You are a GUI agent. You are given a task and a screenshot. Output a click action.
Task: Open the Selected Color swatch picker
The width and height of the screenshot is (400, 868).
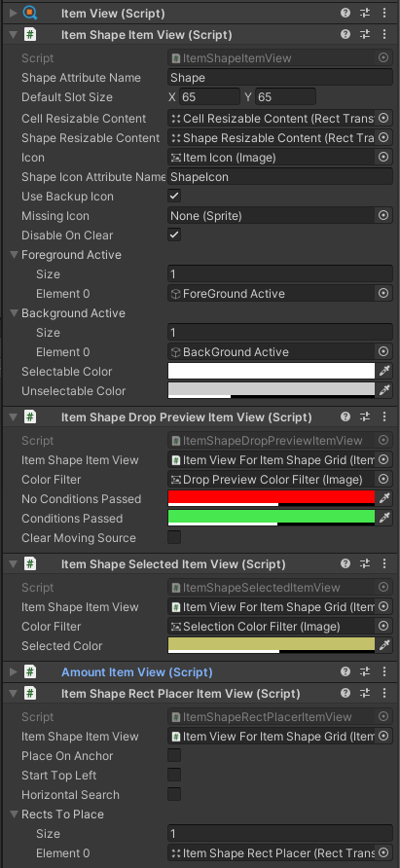coord(272,645)
